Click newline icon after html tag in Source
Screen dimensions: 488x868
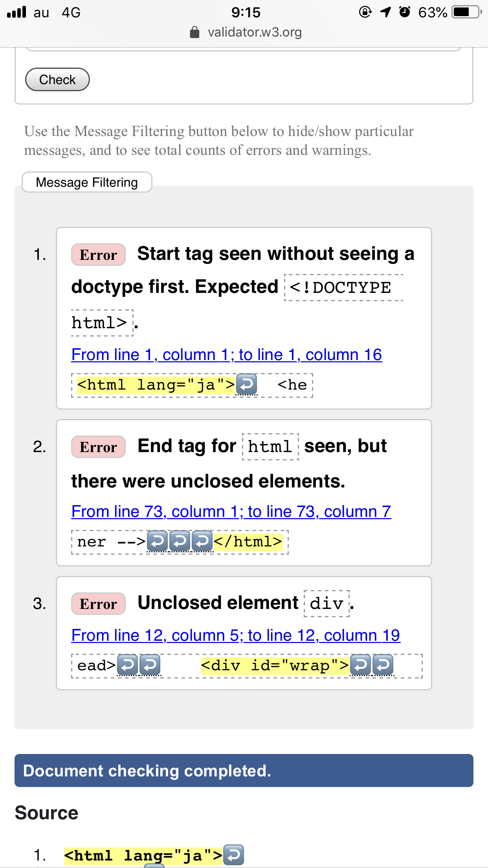pos(233,855)
